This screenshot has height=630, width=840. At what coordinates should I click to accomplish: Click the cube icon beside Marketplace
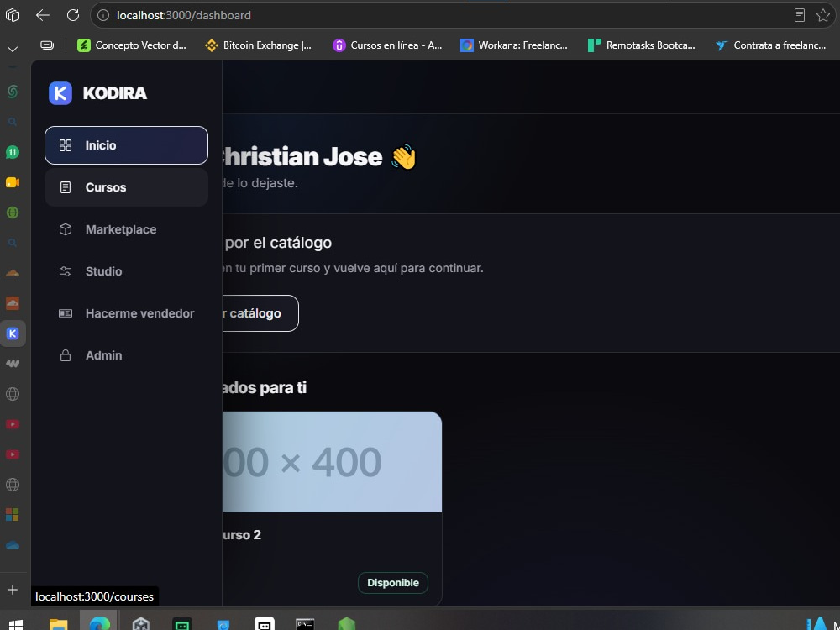[x=66, y=229]
